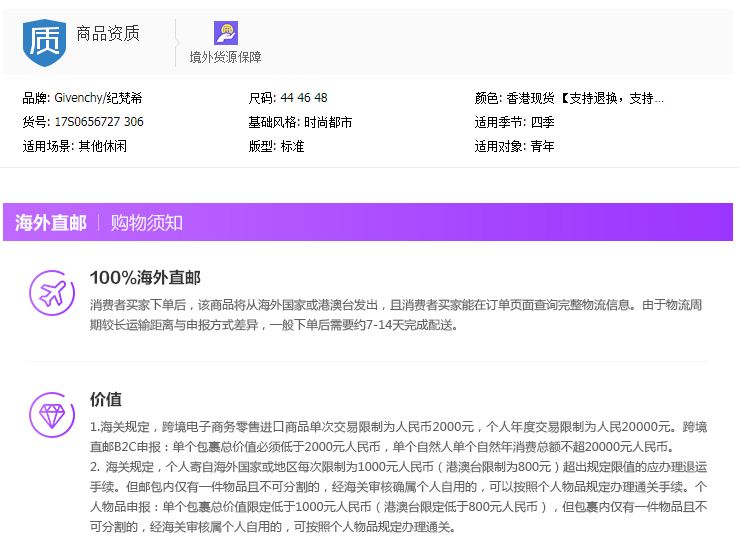Click the 价值 section heading

(106, 399)
